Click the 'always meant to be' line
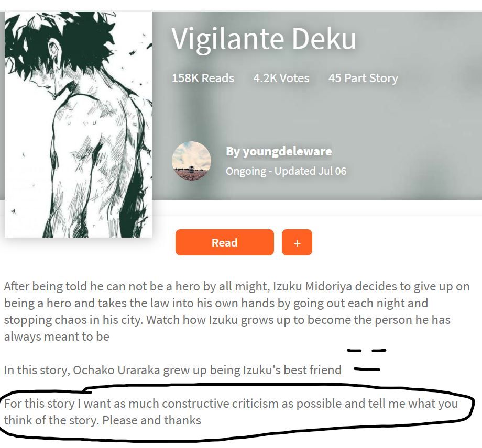The width and height of the screenshot is (482, 448). click(57, 337)
